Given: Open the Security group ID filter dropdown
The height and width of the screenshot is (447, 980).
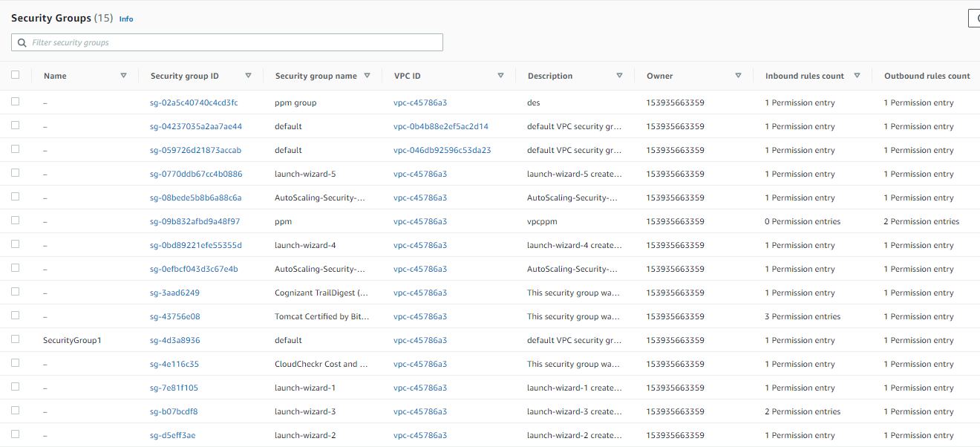Looking at the screenshot, I should click(x=249, y=75).
